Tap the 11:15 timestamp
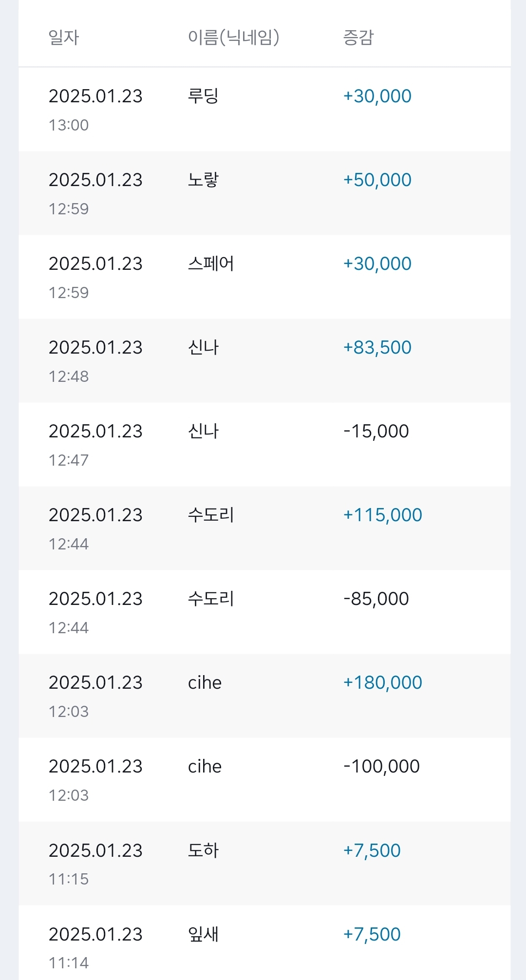The height and width of the screenshot is (980, 526). [x=69, y=879]
